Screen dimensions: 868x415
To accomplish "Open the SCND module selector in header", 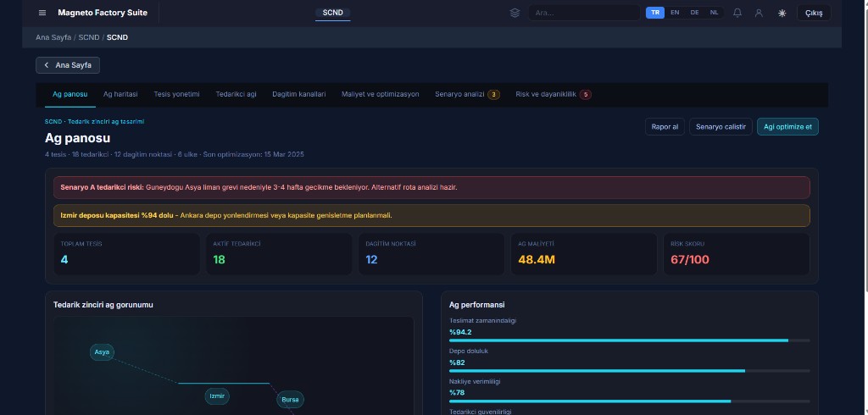I will (332, 13).
